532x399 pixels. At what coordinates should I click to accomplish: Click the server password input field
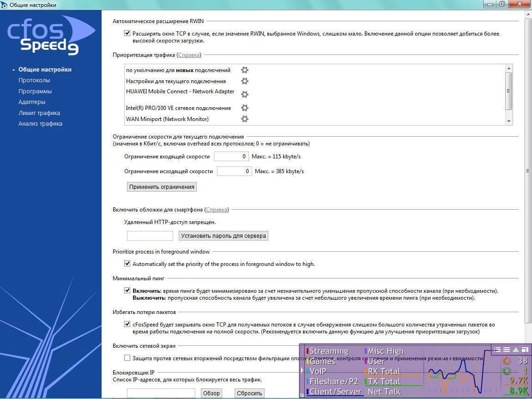click(x=150, y=236)
